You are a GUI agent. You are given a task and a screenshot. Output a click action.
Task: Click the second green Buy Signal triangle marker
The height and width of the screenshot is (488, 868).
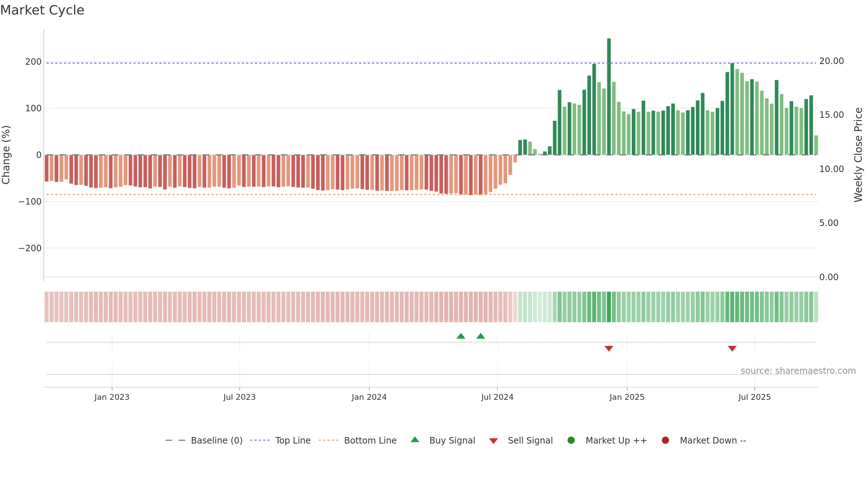(x=481, y=336)
